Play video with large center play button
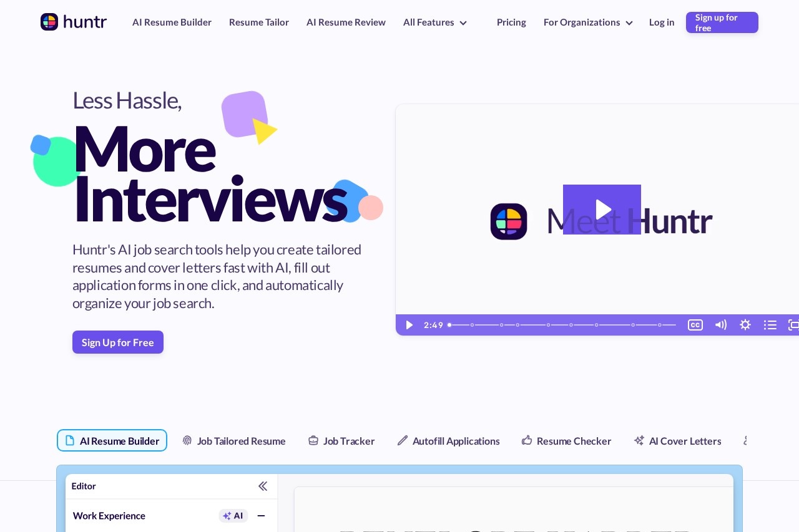799x532 pixels. coord(602,210)
